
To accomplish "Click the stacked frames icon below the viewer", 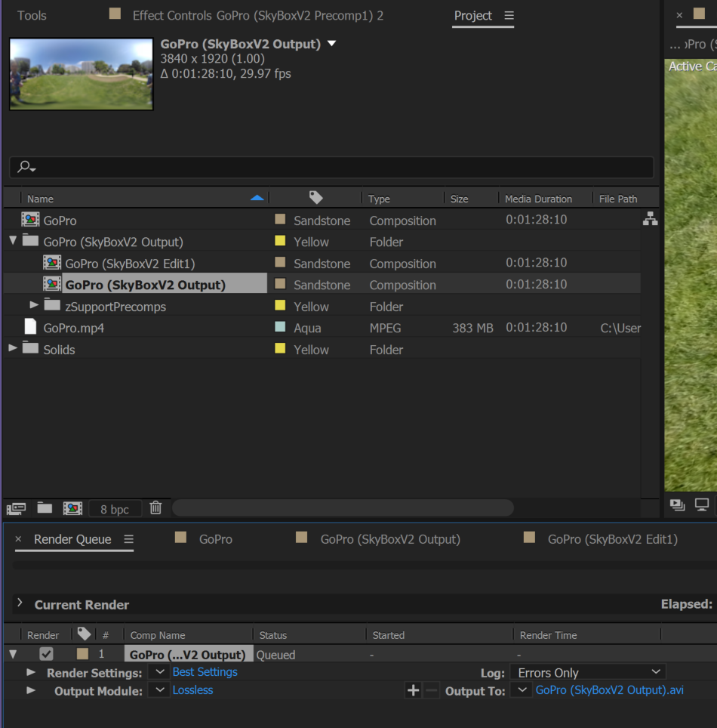I will click(x=678, y=504).
